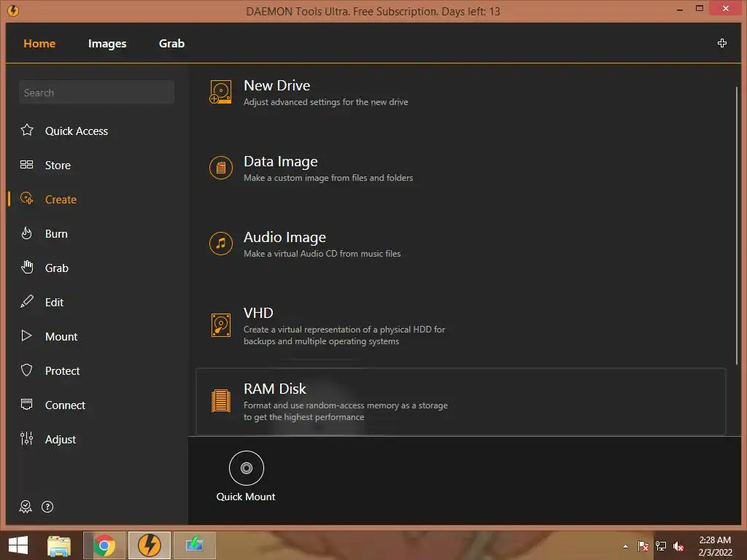The width and height of the screenshot is (747, 560).
Task: Open the Edit section label
Action: [x=54, y=303]
